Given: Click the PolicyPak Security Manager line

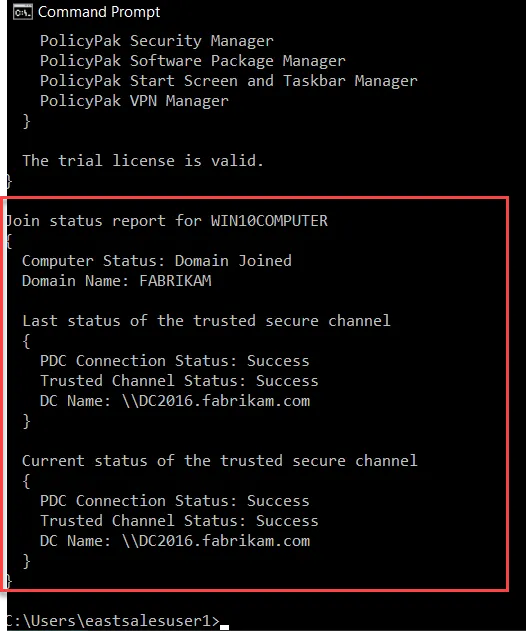Looking at the screenshot, I should (157, 41).
